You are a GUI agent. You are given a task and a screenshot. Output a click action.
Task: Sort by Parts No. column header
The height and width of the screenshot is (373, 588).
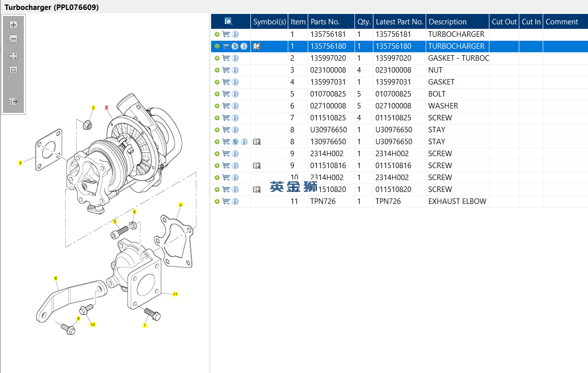[325, 21]
